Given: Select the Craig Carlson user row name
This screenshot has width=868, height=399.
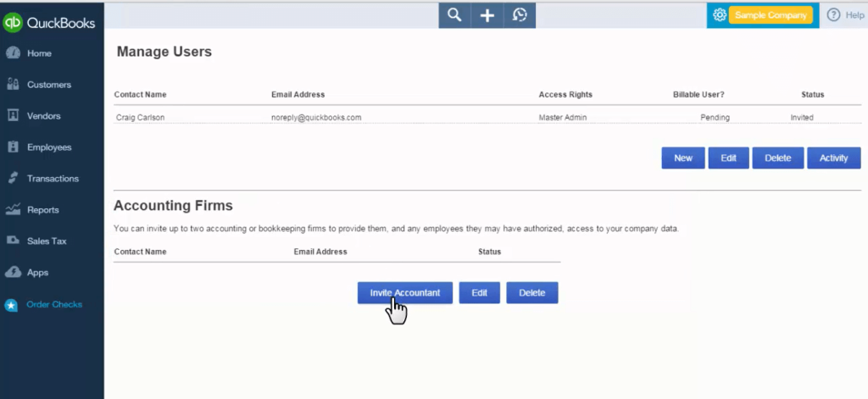Looking at the screenshot, I should [x=140, y=117].
